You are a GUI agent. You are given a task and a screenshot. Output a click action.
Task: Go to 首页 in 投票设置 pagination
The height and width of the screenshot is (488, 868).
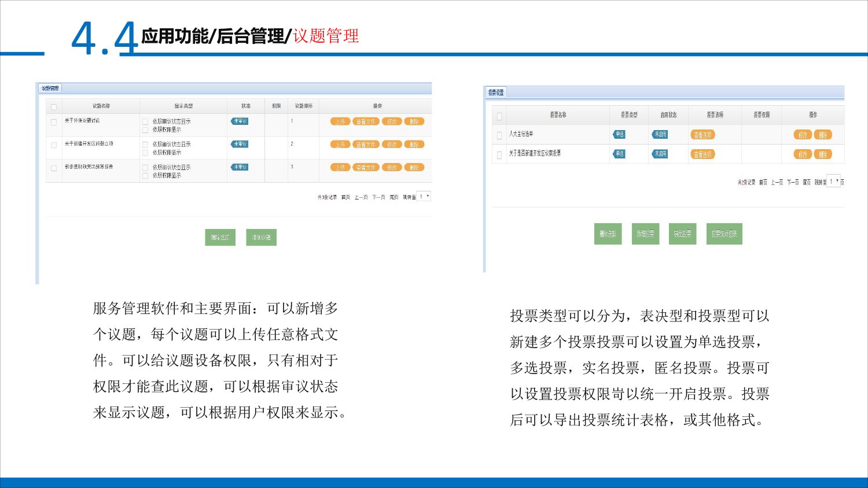(763, 182)
